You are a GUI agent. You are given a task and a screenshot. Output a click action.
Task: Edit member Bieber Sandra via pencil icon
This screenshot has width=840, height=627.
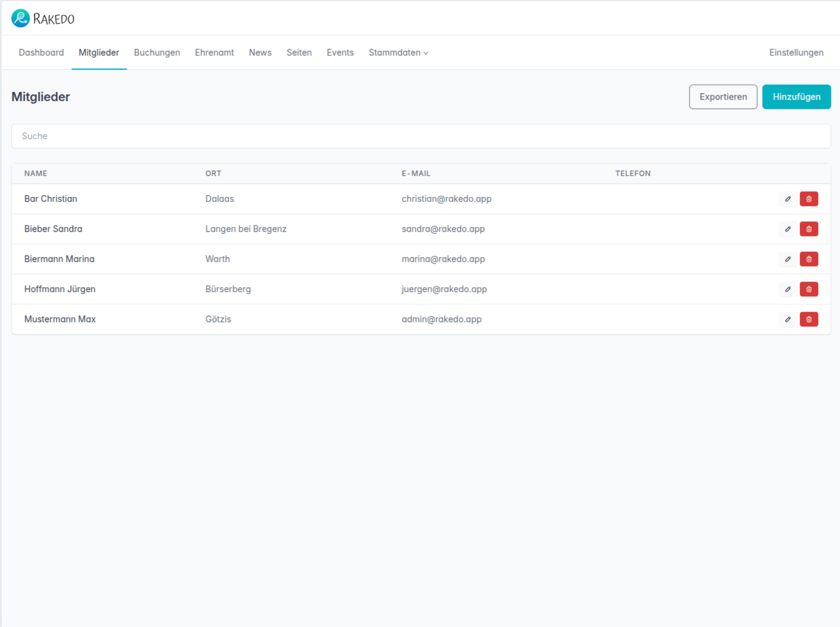[788, 229]
